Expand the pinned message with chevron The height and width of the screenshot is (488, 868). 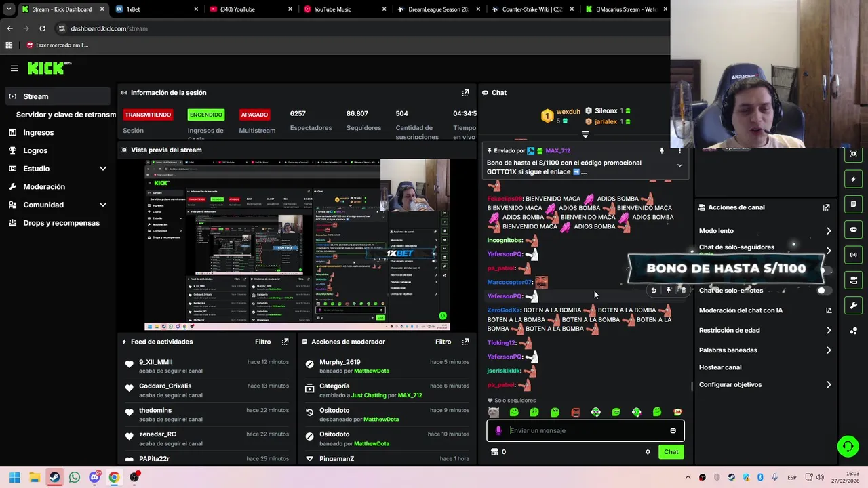tap(679, 165)
